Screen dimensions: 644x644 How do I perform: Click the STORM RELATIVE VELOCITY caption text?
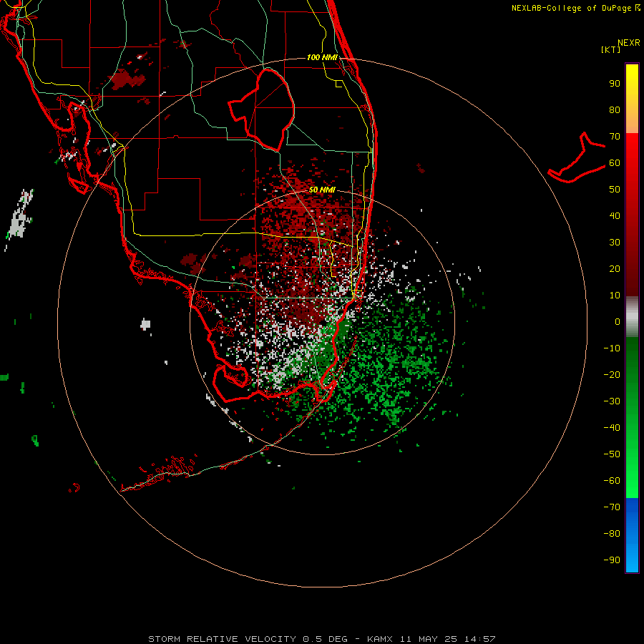pyautogui.click(x=222, y=639)
